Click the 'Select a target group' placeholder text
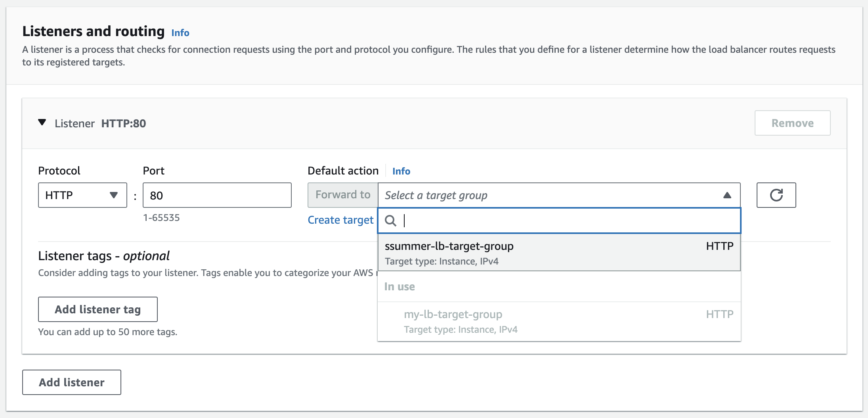The height and width of the screenshot is (418, 868). coord(436,195)
